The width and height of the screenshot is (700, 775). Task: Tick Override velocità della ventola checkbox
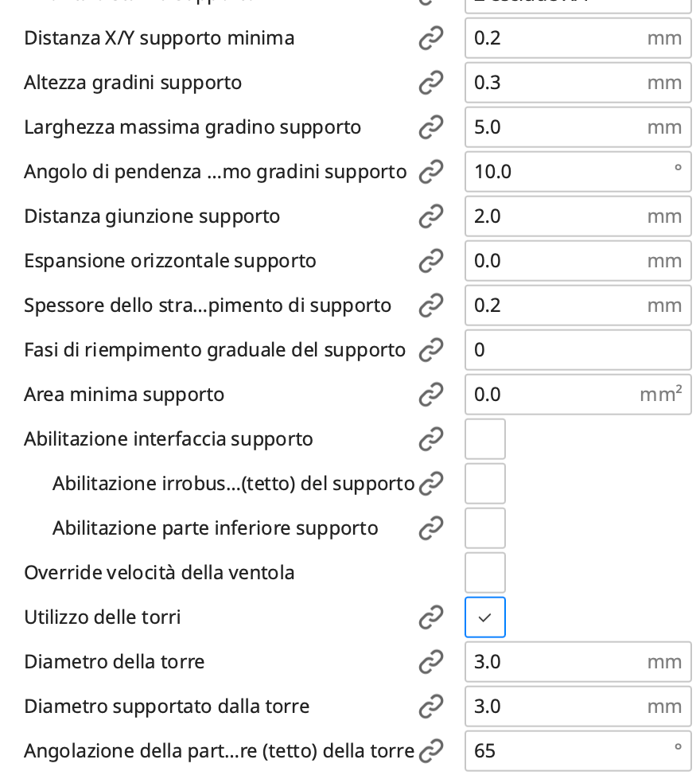pos(485,573)
